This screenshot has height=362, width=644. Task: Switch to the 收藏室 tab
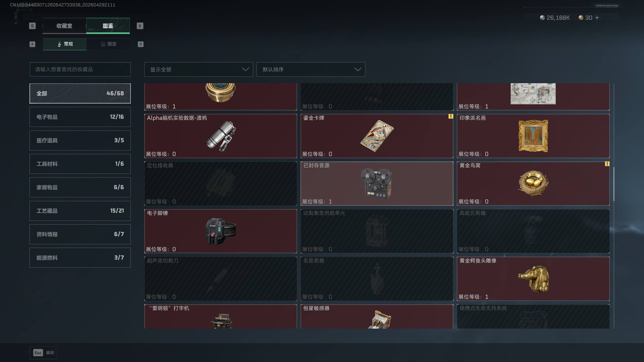pyautogui.click(x=64, y=26)
